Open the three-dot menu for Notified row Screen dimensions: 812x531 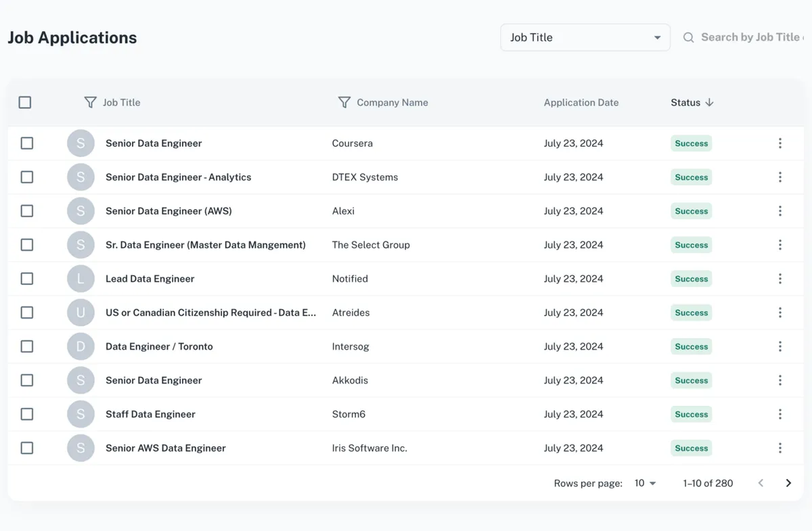tap(780, 279)
